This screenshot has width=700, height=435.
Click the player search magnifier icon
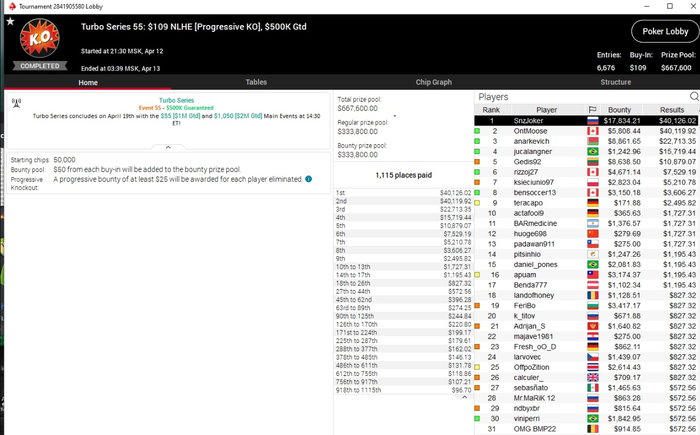tap(694, 96)
